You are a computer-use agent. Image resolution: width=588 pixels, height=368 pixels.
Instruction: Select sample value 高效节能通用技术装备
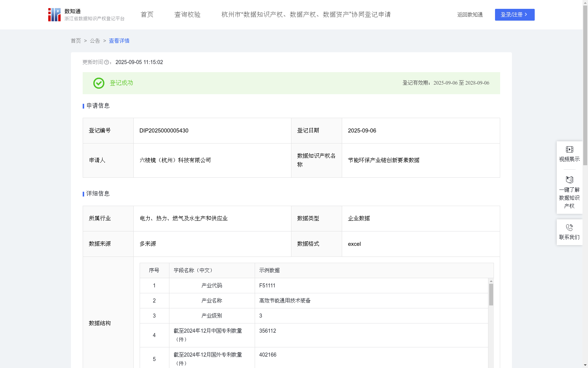point(285,301)
